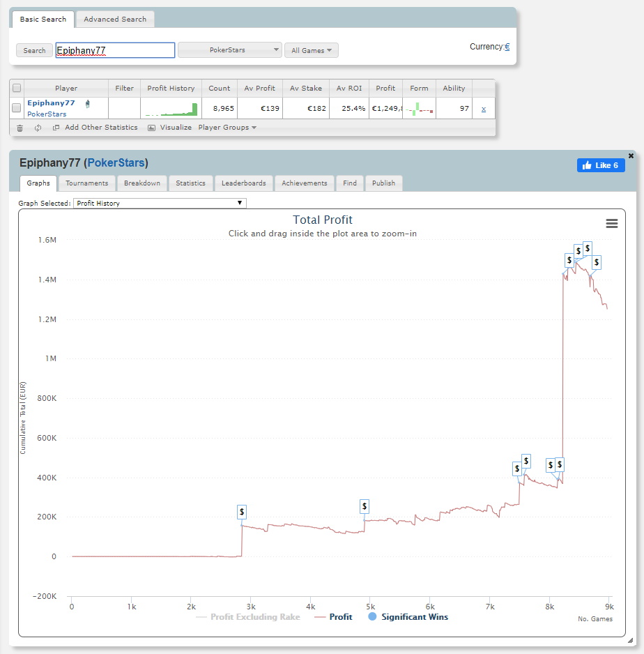Toggle the Profit Excluding Rake legend series
This screenshot has height=654, width=644.
point(247,617)
